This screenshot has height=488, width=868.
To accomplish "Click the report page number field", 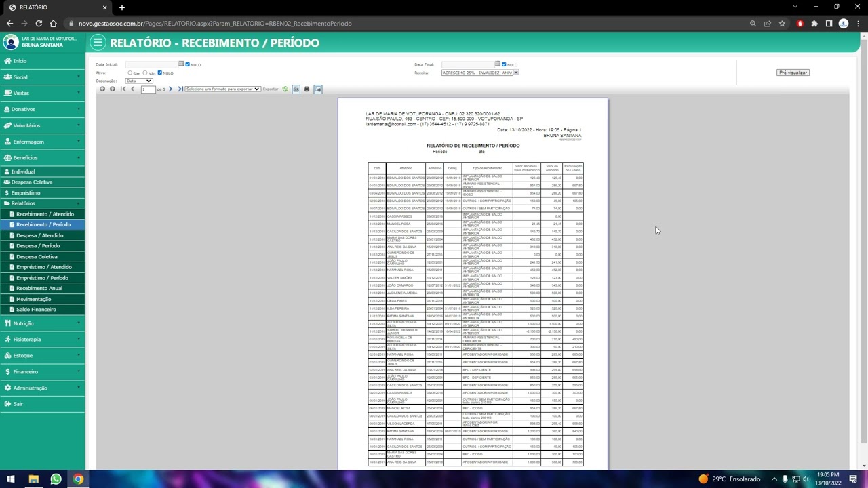I will click(x=148, y=89).
